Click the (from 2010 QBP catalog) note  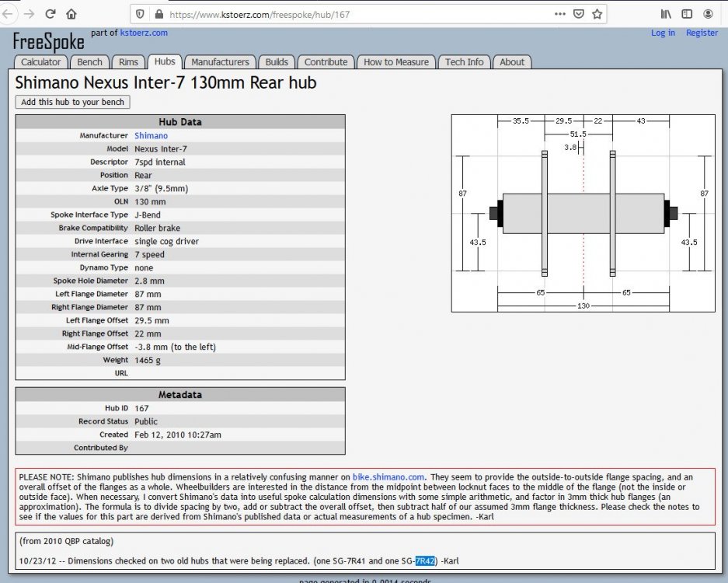66,541
